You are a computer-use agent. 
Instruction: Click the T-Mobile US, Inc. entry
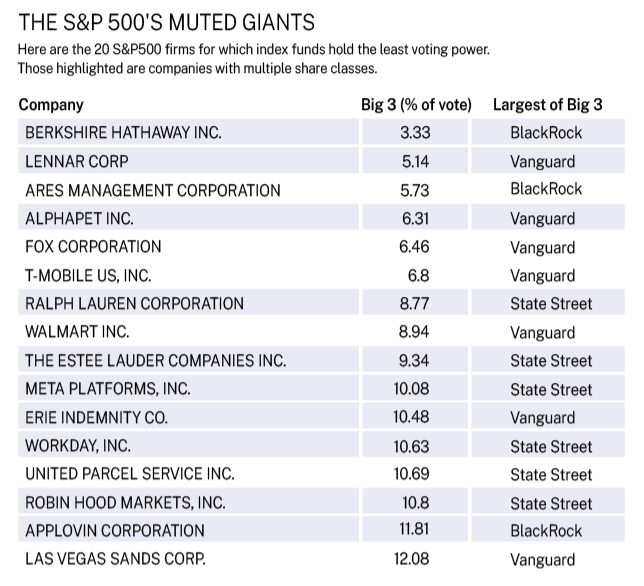point(88,275)
